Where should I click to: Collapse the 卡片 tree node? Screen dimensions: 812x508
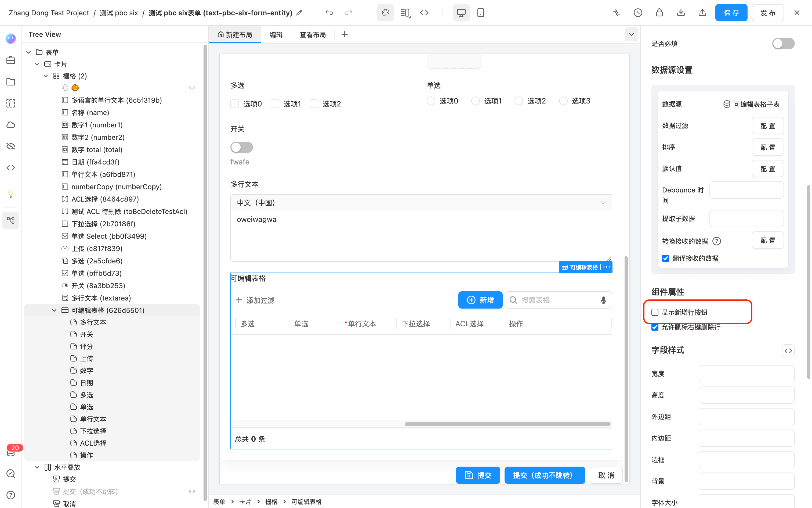pos(37,64)
